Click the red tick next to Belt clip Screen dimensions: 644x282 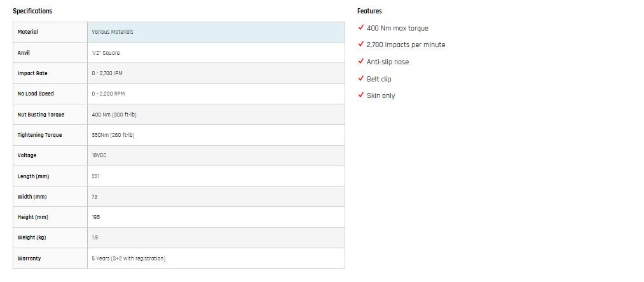pos(361,78)
